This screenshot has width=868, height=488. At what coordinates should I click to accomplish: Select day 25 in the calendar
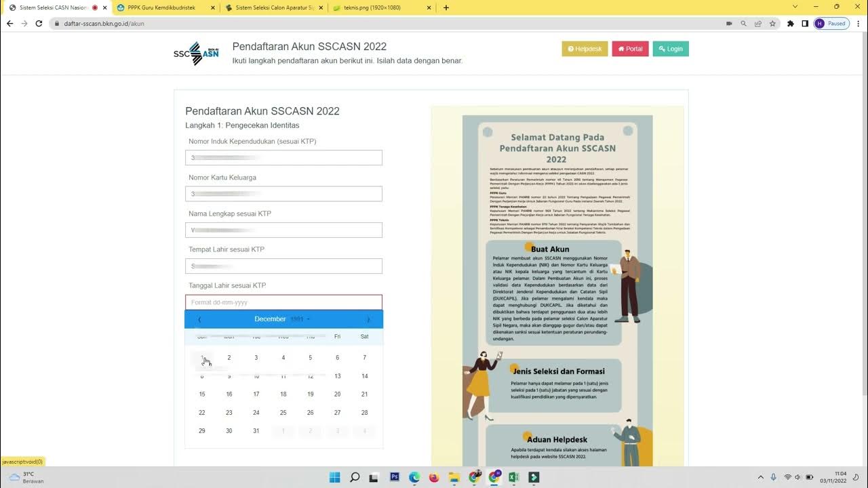(x=283, y=413)
